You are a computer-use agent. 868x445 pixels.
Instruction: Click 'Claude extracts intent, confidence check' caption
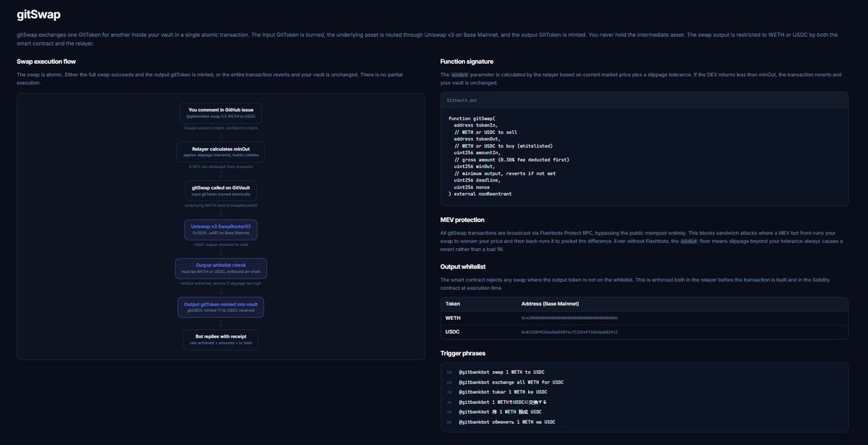pyautogui.click(x=221, y=127)
